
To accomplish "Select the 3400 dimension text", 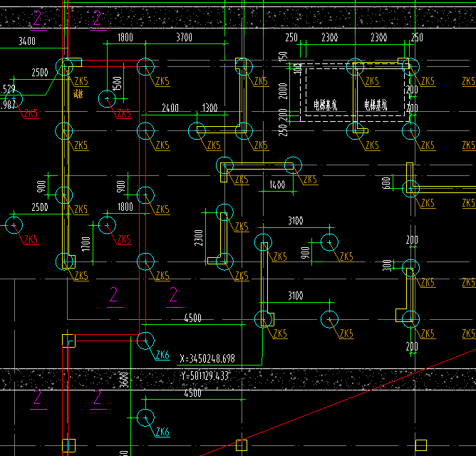I will (27, 41).
